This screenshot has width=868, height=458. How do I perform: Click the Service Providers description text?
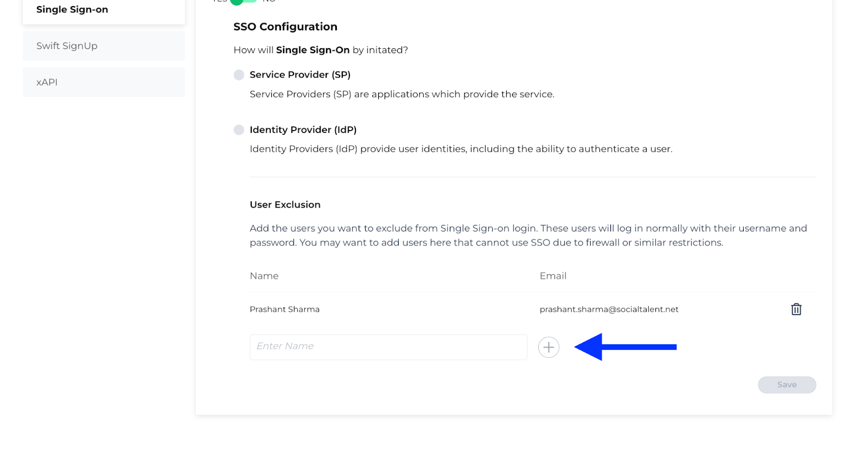(402, 94)
